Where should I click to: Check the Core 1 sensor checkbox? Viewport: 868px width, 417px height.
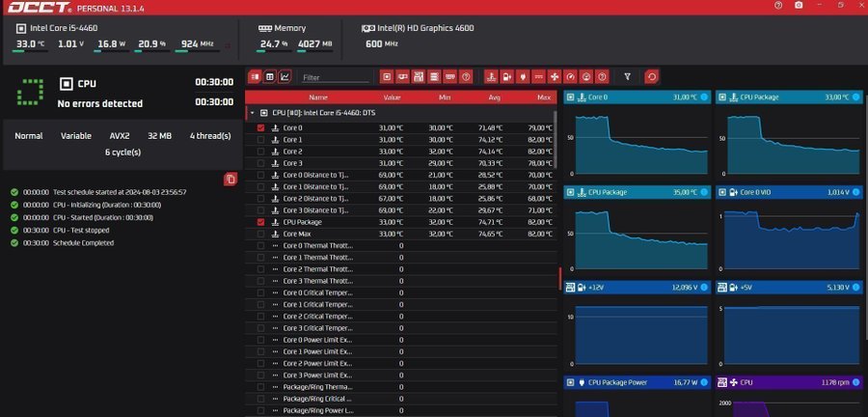260,140
